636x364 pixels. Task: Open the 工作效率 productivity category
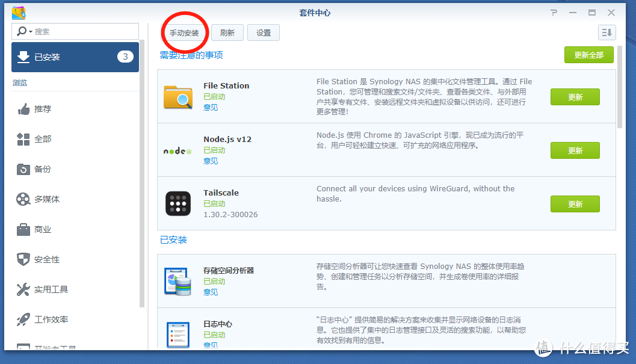pyautogui.click(x=75, y=319)
